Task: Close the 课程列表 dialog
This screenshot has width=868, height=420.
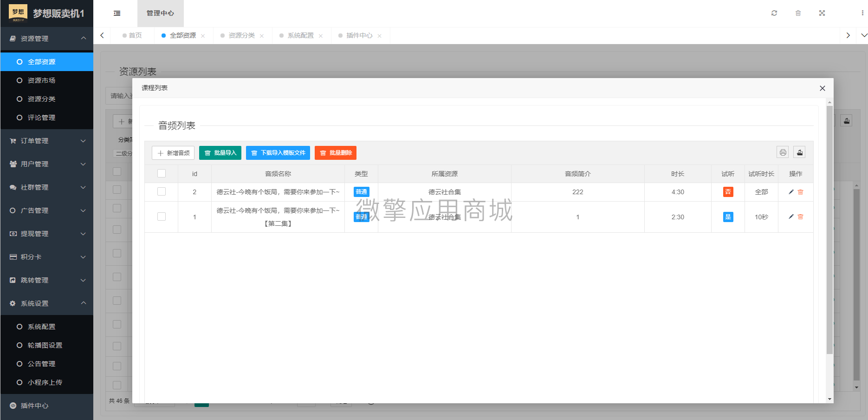Action: pyautogui.click(x=822, y=88)
